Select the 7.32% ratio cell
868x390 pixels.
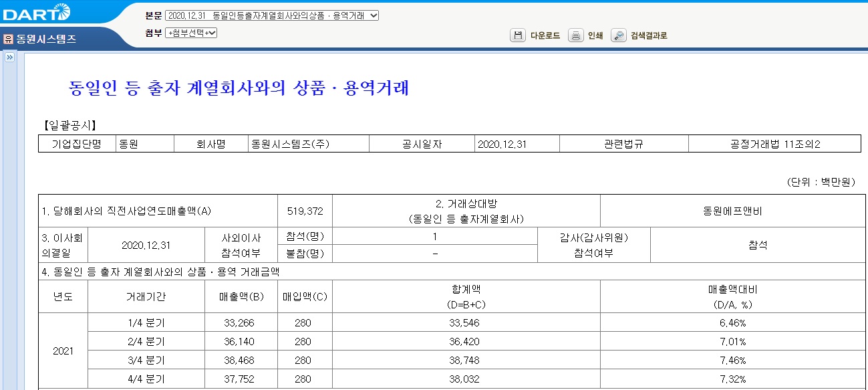[732, 379]
